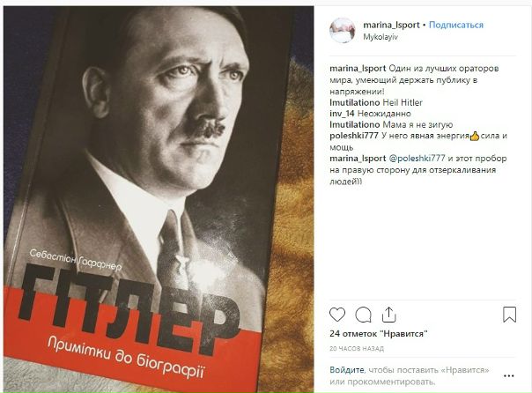
Task: Open lmutilationo on Мама я не зигую comment
Action: point(355,124)
